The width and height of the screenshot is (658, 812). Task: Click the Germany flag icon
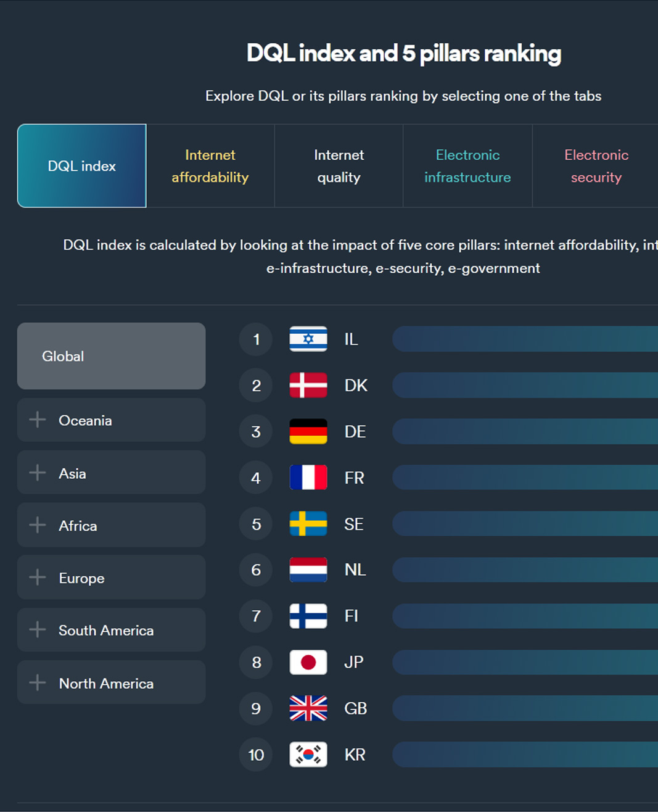point(308,432)
